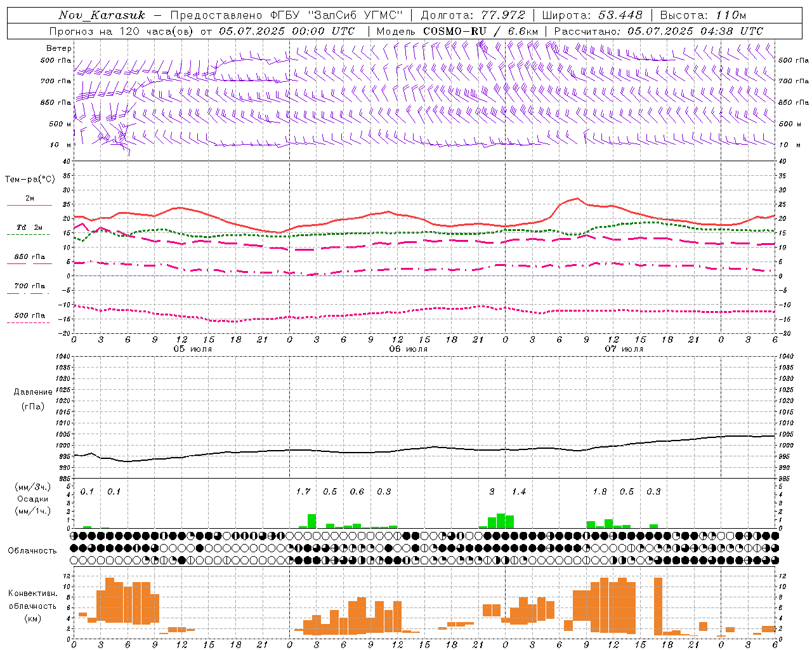This screenshot has height=650, width=812.
Task: Click the red solid legend line for 2м
Action: coord(29,206)
